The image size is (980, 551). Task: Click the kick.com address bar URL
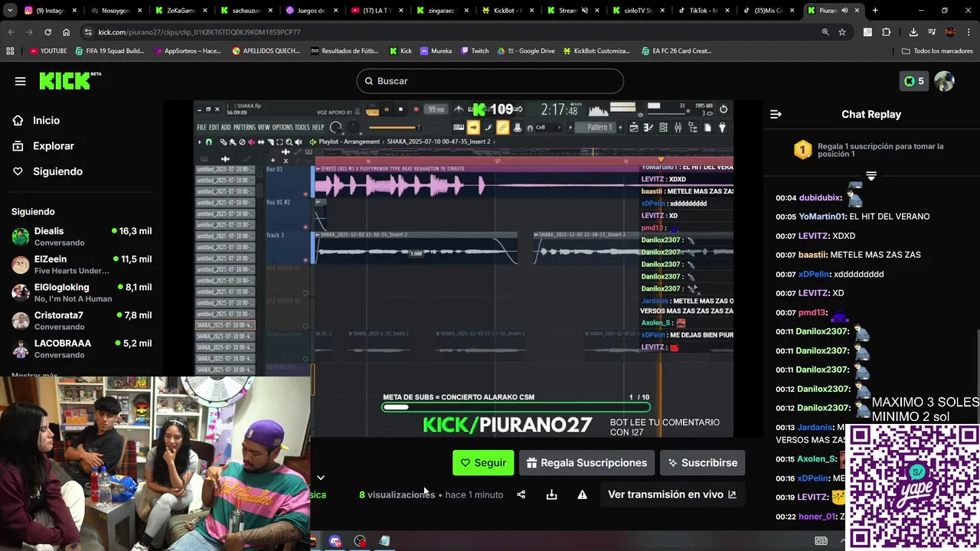point(199,32)
